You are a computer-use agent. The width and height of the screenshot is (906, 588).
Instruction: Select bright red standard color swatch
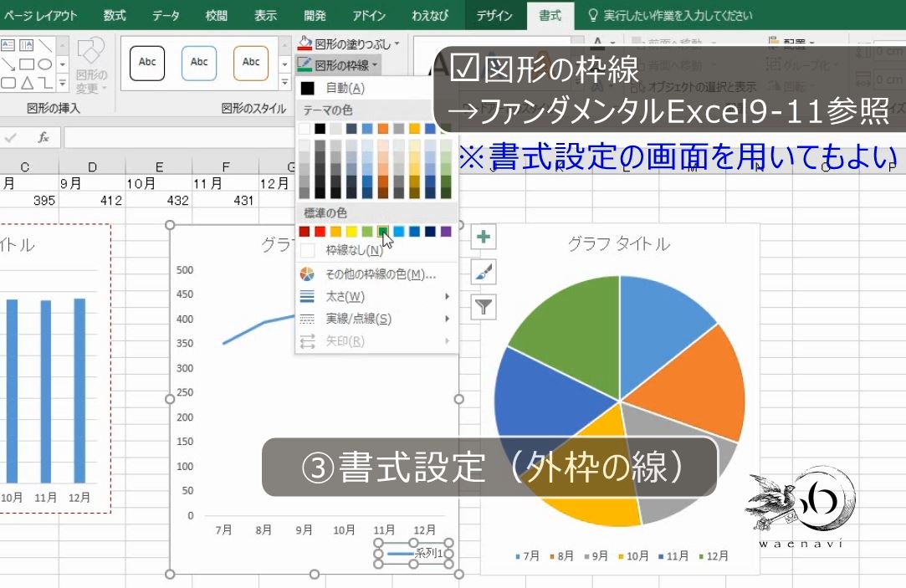[320, 232]
